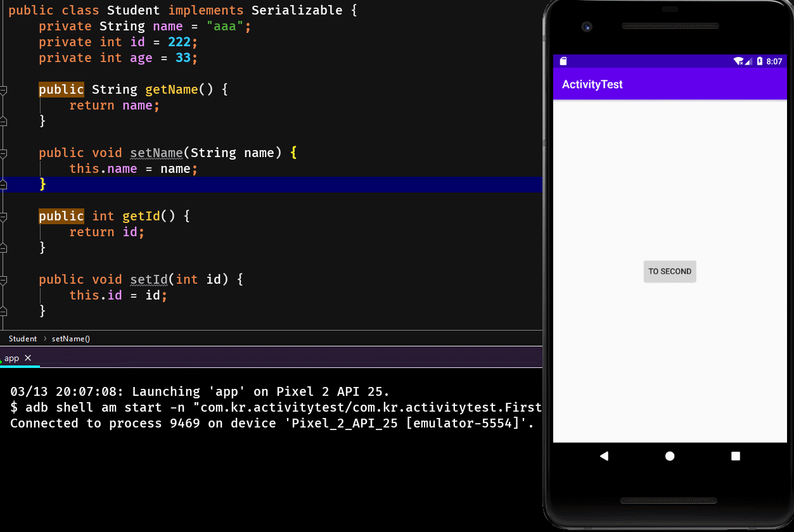
Task: Tap the emulator Back navigation triangle
Action: [604, 456]
